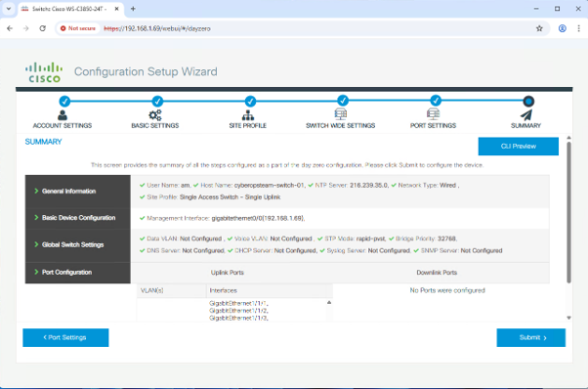Go back to Port Settings button

65,337
